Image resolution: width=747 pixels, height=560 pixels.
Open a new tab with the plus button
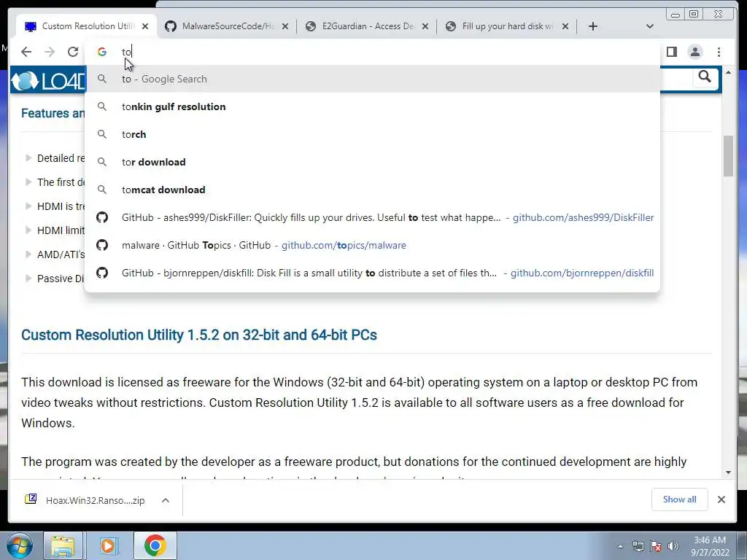(x=592, y=26)
